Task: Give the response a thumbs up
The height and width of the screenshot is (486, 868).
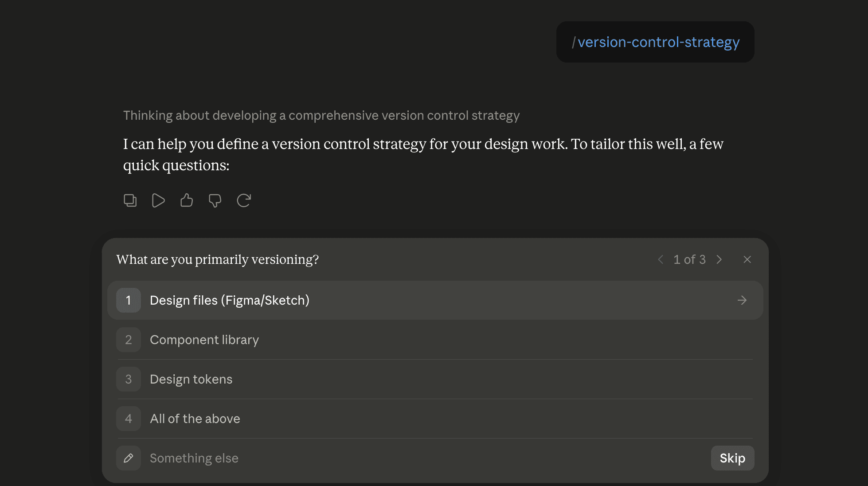Action: coord(187,200)
